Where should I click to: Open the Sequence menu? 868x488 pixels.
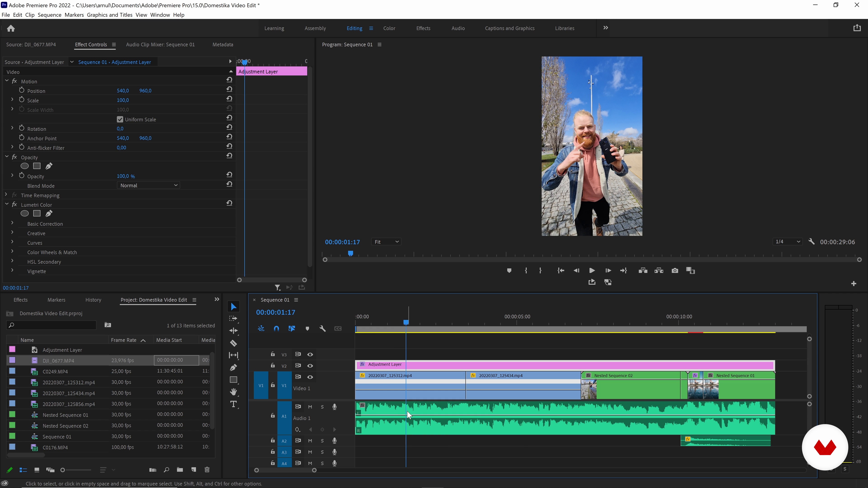click(49, 15)
